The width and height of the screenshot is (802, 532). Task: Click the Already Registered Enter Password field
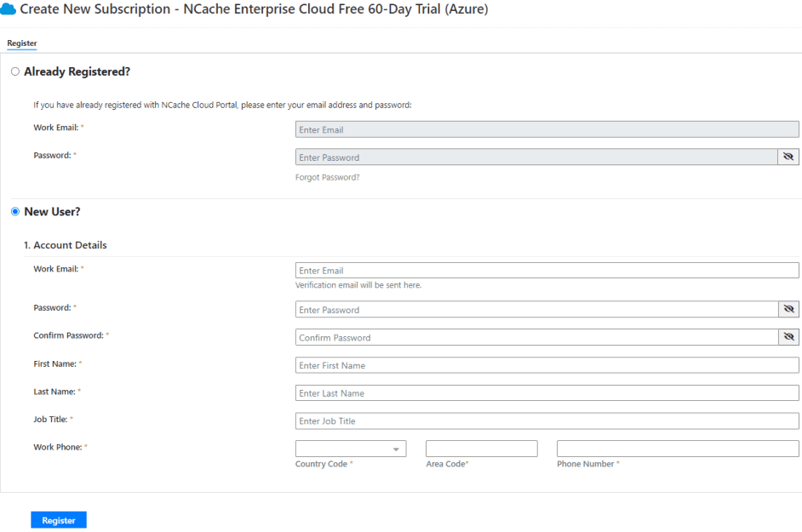pyautogui.click(x=536, y=157)
